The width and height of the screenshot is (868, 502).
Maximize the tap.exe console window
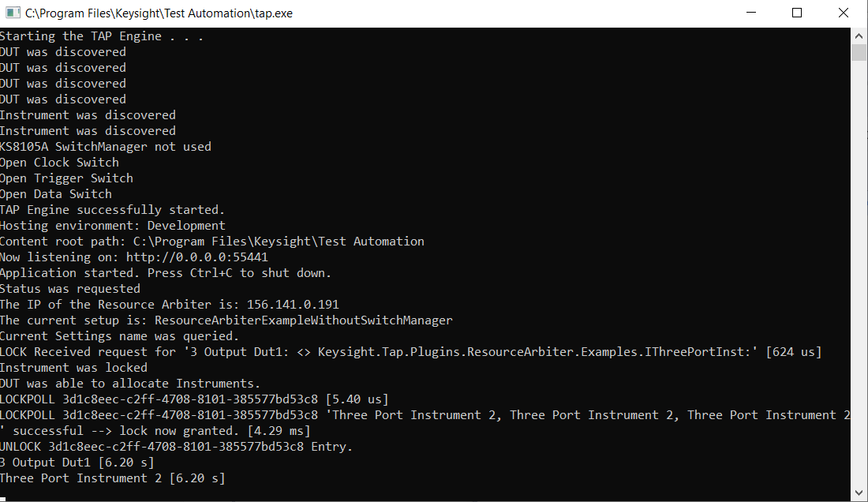797,13
